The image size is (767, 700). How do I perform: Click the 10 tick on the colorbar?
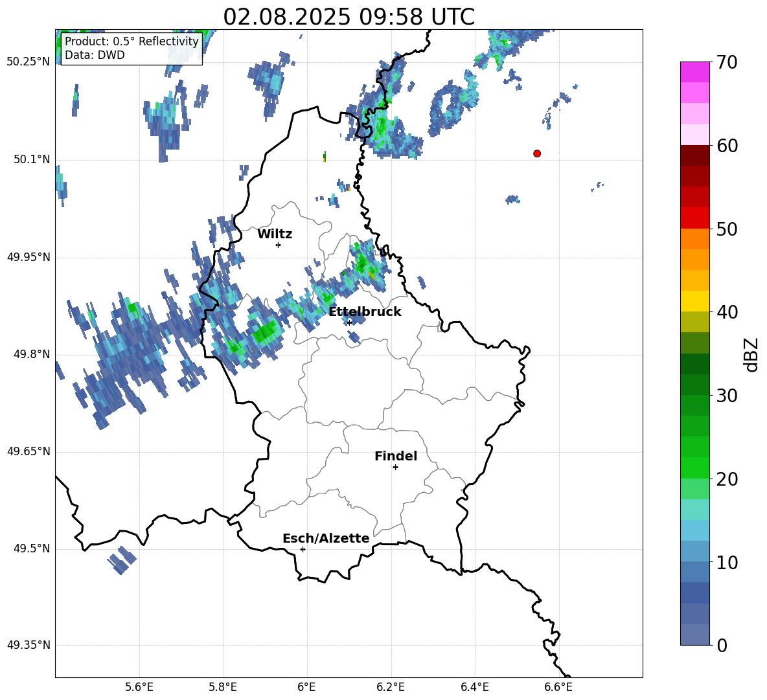[727, 562]
